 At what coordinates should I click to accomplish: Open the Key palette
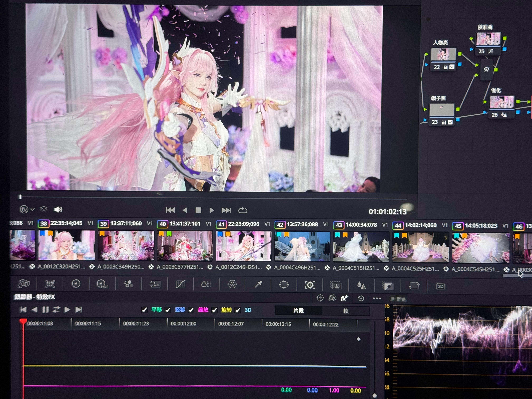(388, 286)
